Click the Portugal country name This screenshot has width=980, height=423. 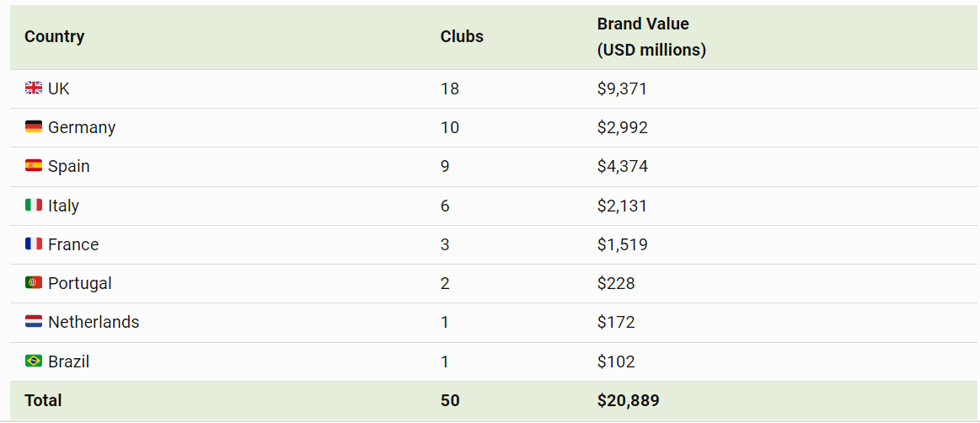tap(80, 283)
